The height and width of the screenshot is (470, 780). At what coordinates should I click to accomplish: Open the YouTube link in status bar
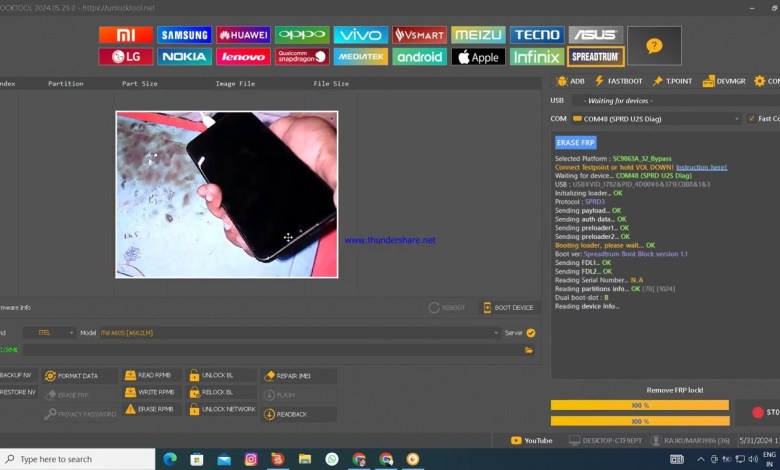532,441
